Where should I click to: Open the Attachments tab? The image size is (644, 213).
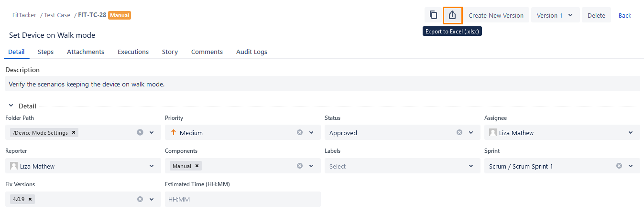point(86,52)
